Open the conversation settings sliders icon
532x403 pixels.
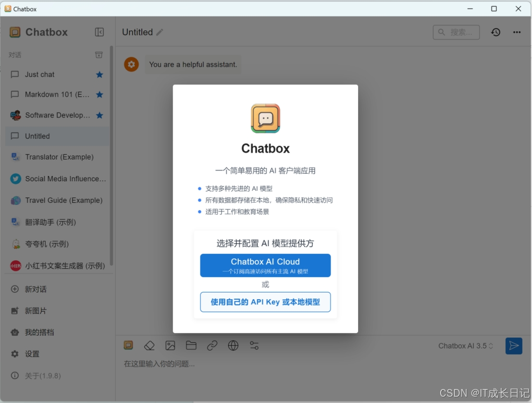[254, 346]
